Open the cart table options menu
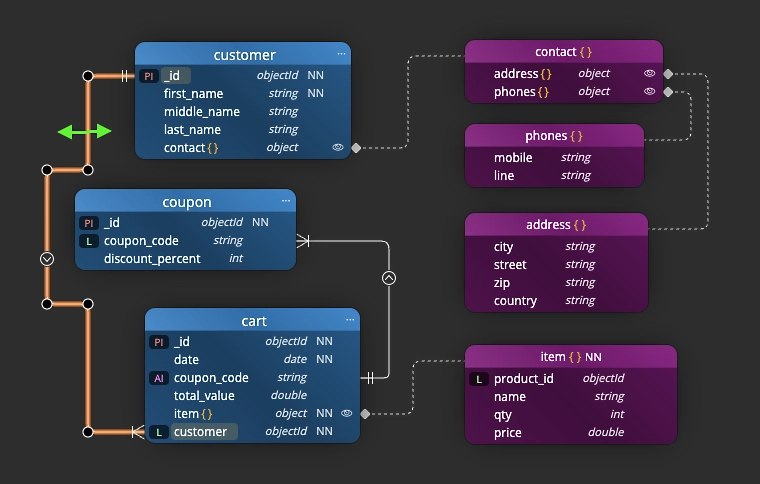The width and height of the screenshot is (760, 484). pos(350,320)
